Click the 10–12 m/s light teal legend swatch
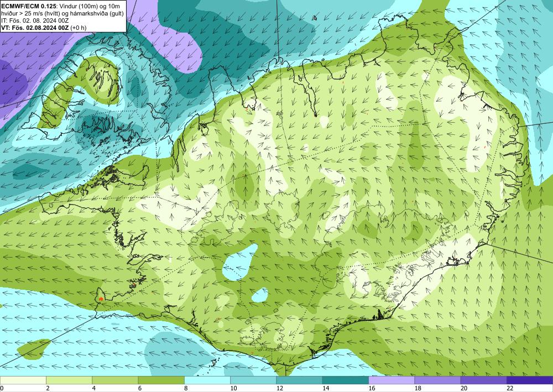This screenshot has width=553, height=392. pyautogui.click(x=253, y=380)
